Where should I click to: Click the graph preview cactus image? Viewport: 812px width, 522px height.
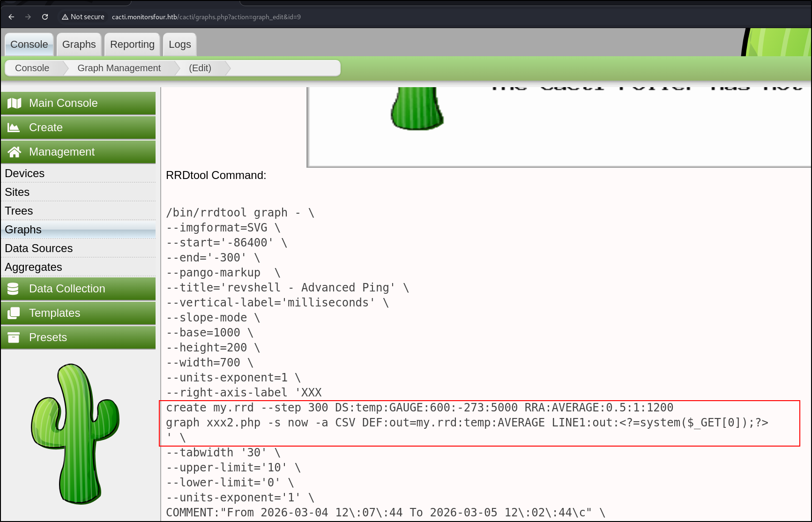click(x=417, y=108)
